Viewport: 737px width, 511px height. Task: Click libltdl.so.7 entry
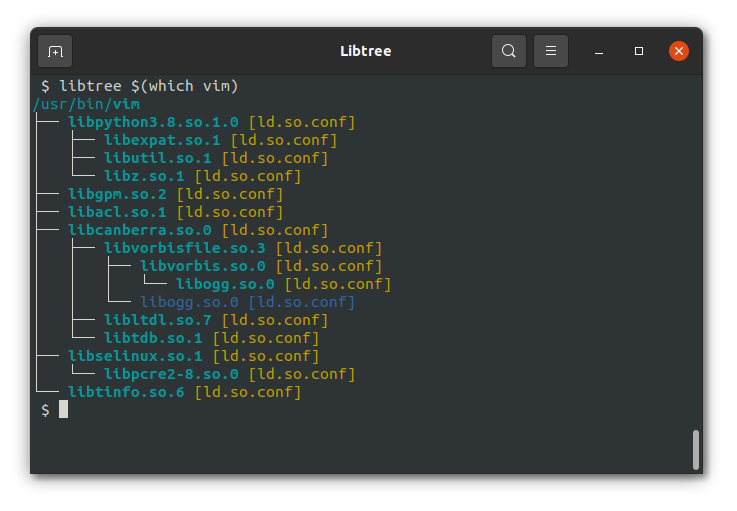157,320
